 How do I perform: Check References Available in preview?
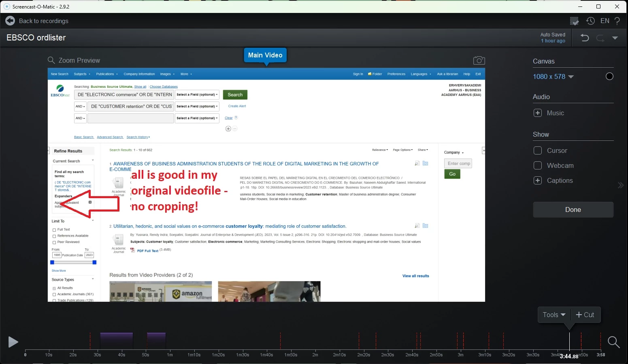[x=54, y=236]
